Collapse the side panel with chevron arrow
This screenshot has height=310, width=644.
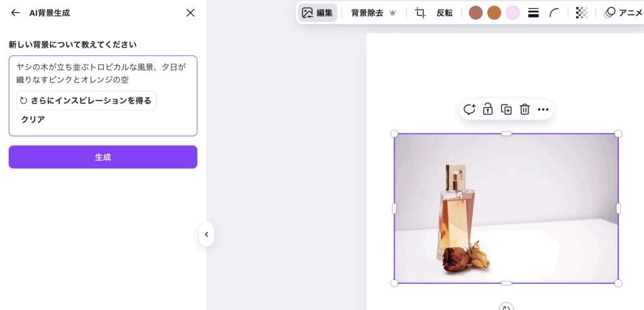206,235
